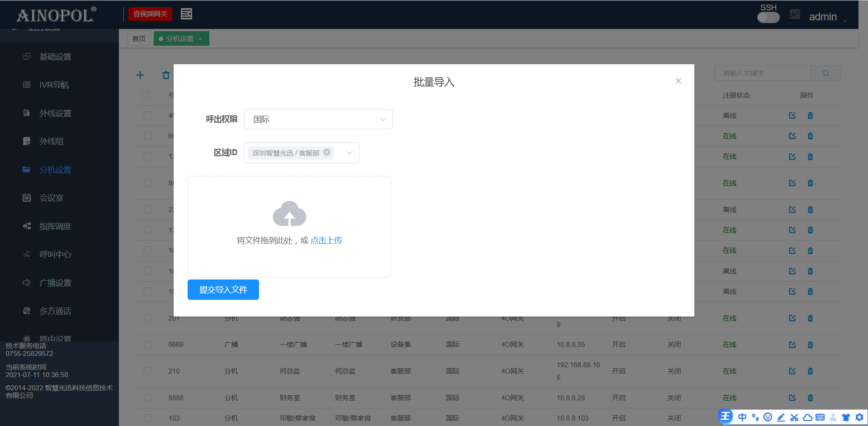868x426 pixels.
Task: Toggle the SSH switch
Action: pos(768,17)
